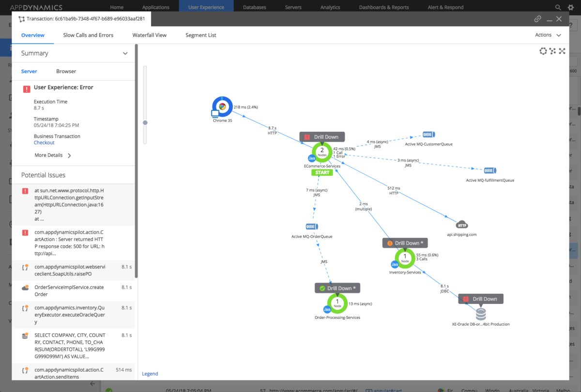
Task: Expand More Details arrow
Action: [x=69, y=156]
